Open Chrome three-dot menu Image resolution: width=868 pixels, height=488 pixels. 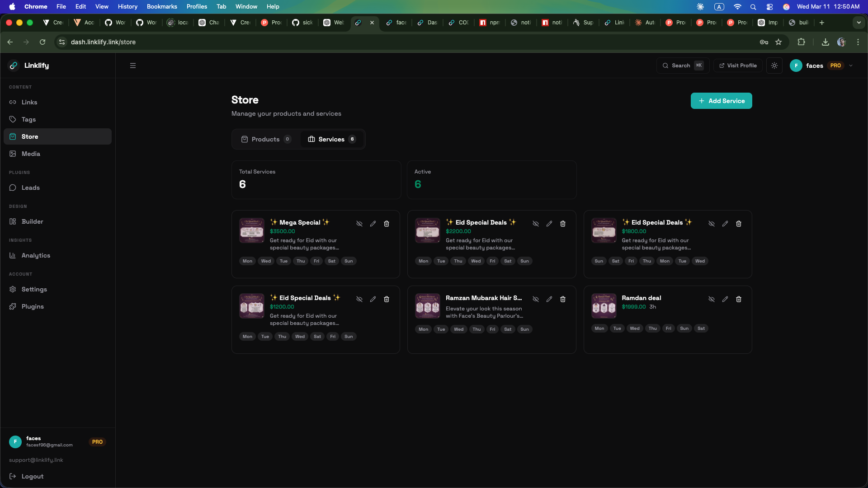click(x=858, y=42)
